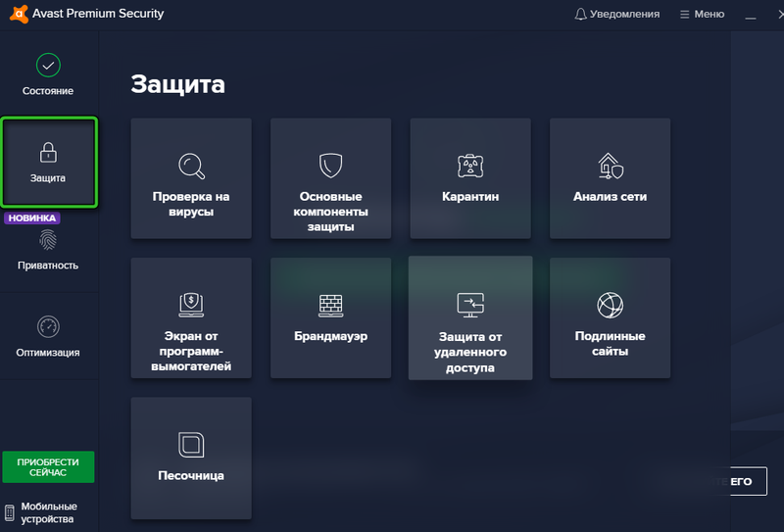Open Уведомления notifications bell

pyautogui.click(x=617, y=14)
